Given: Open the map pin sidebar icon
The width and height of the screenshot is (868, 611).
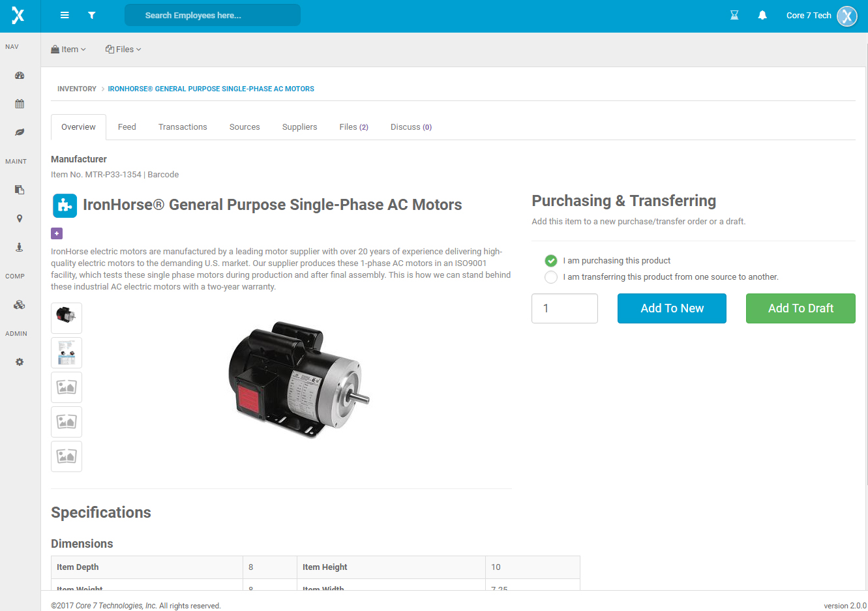Looking at the screenshot, I should tap(20, 218).
